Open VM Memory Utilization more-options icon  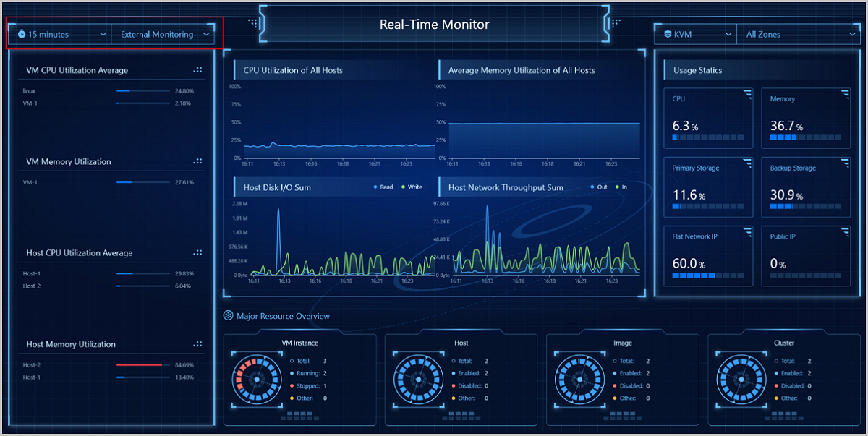[x=197, y=161]
